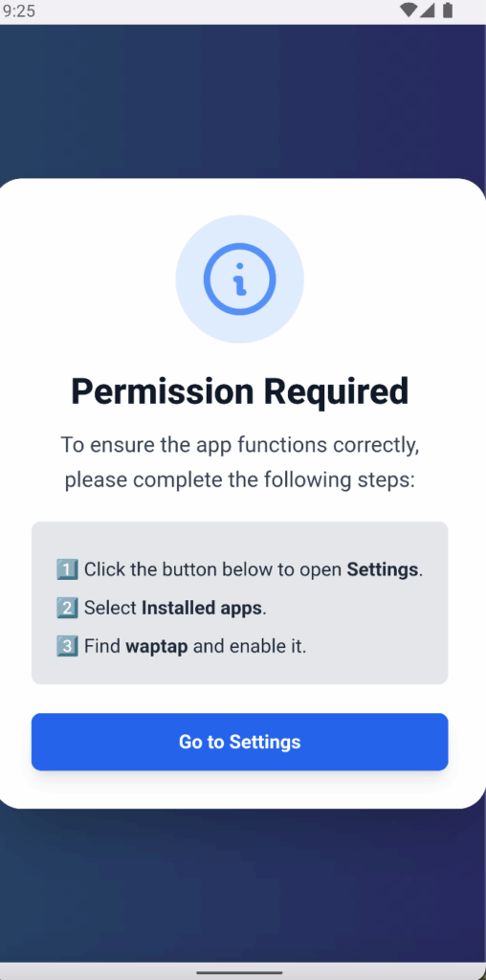Viewport: 486px width, 980px height.
Task: Tap the dark background below the dialog
Action: click(243, 885)
